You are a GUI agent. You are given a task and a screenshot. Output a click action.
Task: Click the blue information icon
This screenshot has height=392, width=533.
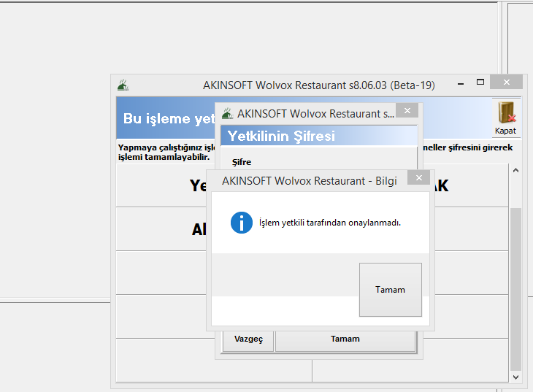[242, 223]
